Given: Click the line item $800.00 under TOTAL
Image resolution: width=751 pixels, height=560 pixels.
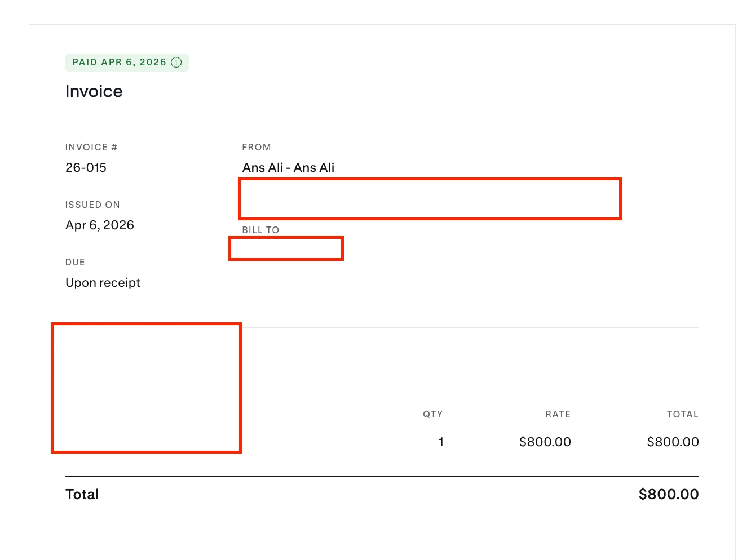Looking at the screenshot, I should pos(673,442).
